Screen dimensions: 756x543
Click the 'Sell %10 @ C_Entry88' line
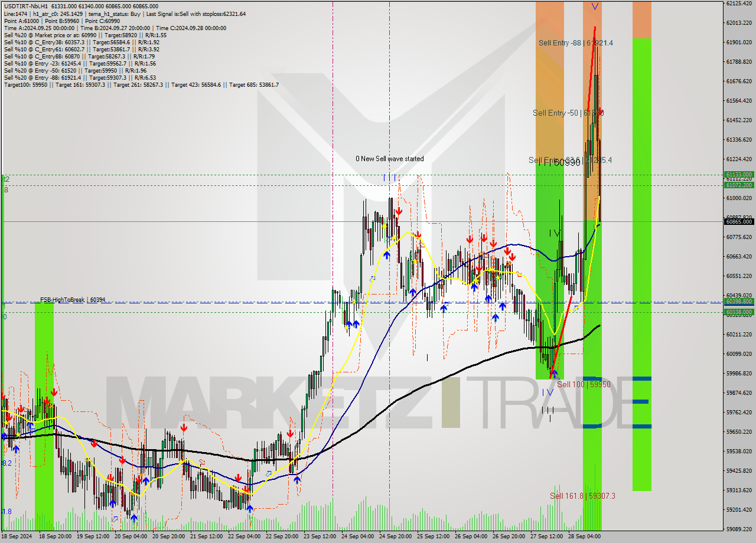(x=79, y=56)
